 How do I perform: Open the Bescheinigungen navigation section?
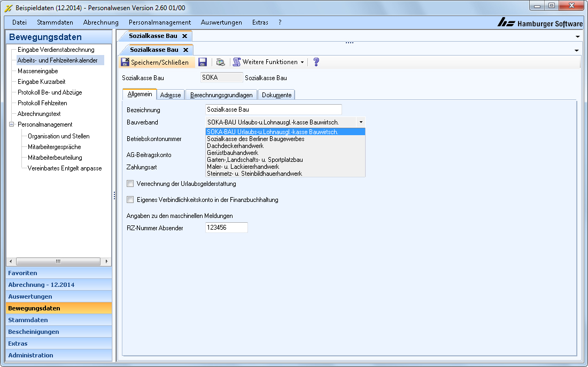[59, 332]
